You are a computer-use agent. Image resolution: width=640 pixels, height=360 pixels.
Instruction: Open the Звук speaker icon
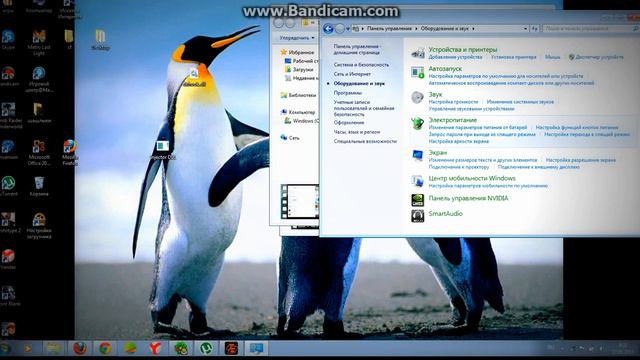(x=418, y=98)
